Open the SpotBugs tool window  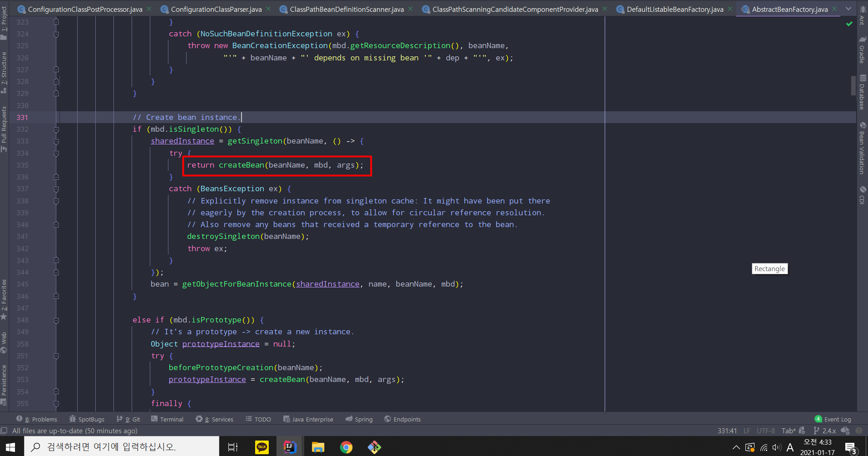click(x=87, y=419)
